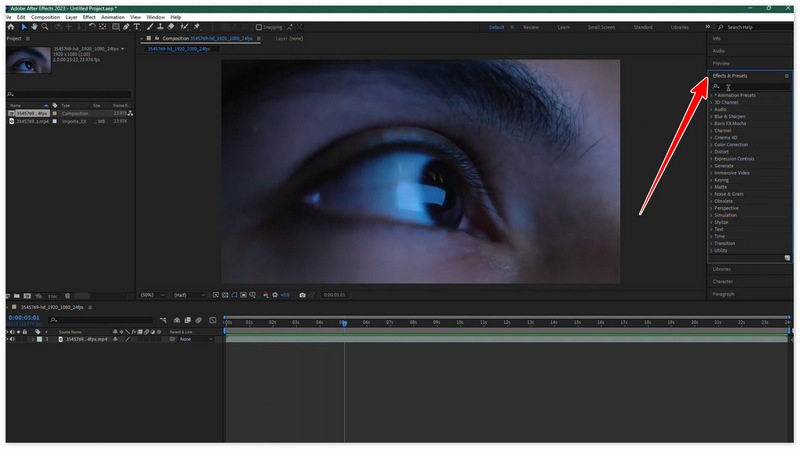This screenshot has width=800, height=449.
Task: Select the Rectangle shape tool
Action: (116, 27)
